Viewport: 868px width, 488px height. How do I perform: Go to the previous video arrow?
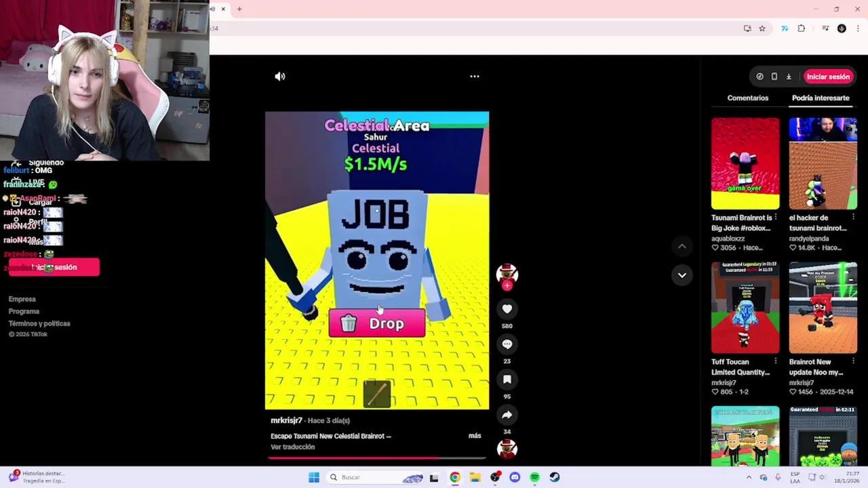pyautogui.click(x=682, y=247)
